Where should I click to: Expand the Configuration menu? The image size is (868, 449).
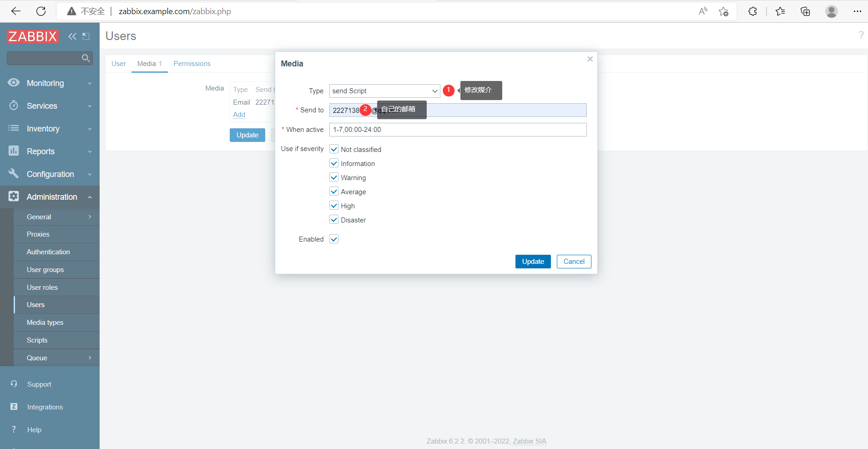click(x=50, y=174)
